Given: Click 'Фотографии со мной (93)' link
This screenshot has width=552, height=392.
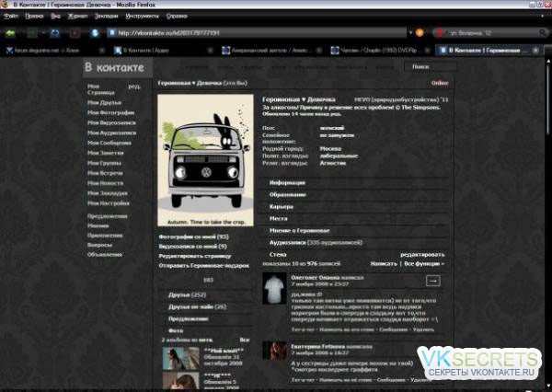Looking at the screenshot, I should (193, 236).
